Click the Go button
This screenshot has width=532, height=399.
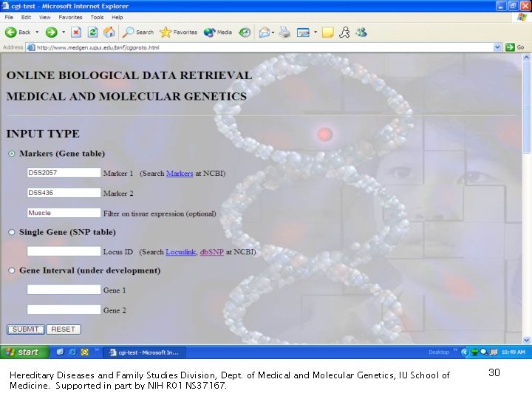pos(515,47)
